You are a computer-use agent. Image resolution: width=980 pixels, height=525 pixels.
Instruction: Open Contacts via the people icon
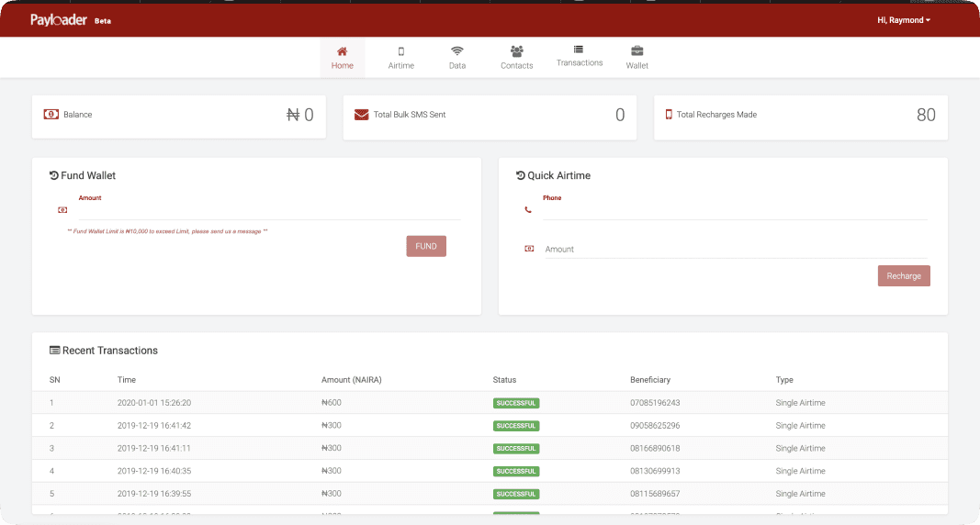click(x=517, y=51)
